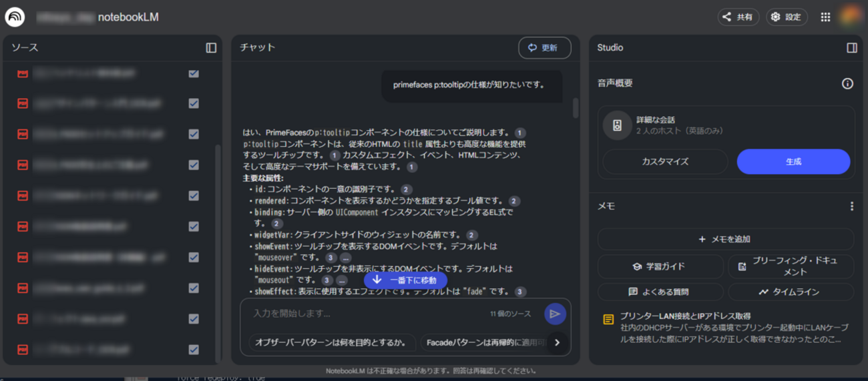The image size is (868, 381).
Task: Show more suggested questions with right chevron
Action: click(x=558, y=343)
